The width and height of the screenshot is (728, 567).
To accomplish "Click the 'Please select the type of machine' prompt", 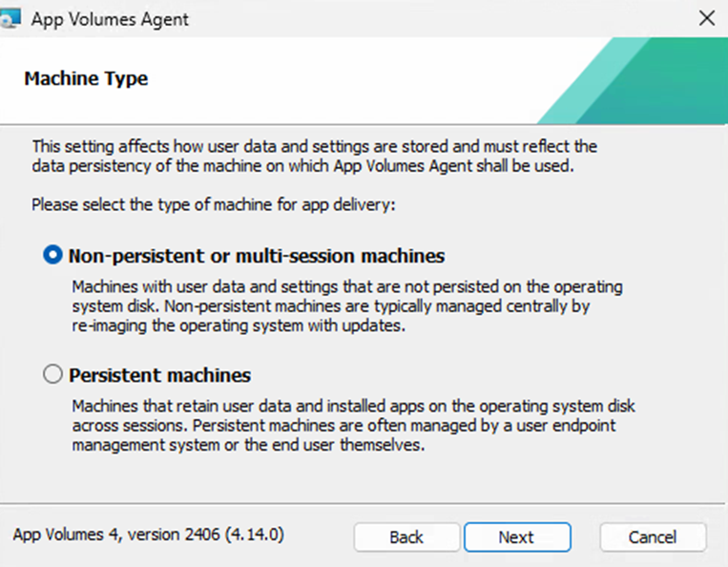I will [x=213, y=204].
